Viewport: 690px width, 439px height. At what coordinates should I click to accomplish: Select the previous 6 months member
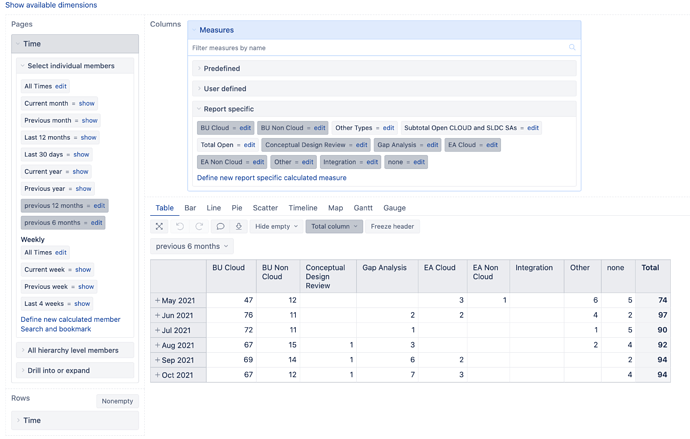click(52, 223)
